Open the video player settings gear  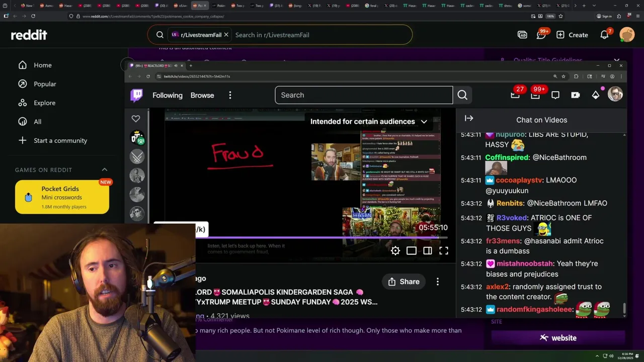click(x=395, y=250)
